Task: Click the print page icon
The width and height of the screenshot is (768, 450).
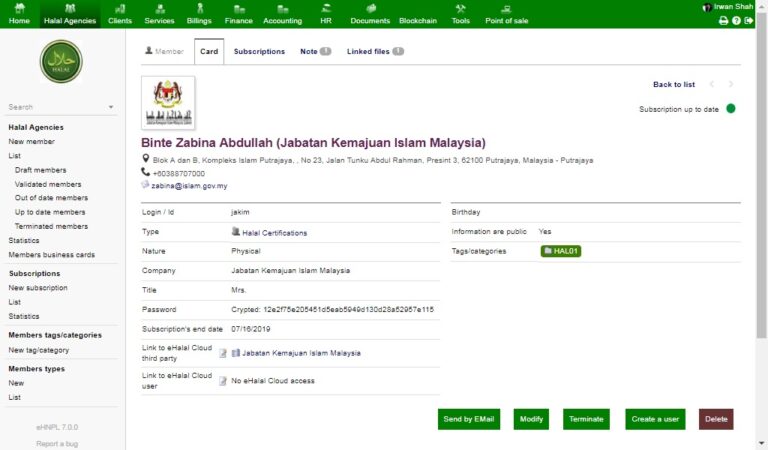Action: (x=723, y=21)
